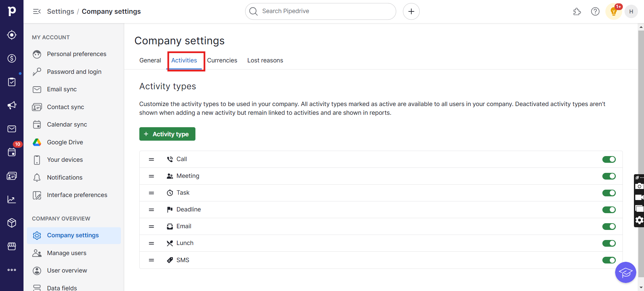Click the Pipedrive logo icon
Viewport: 644px width, 291px height.
tap(12, 11)
